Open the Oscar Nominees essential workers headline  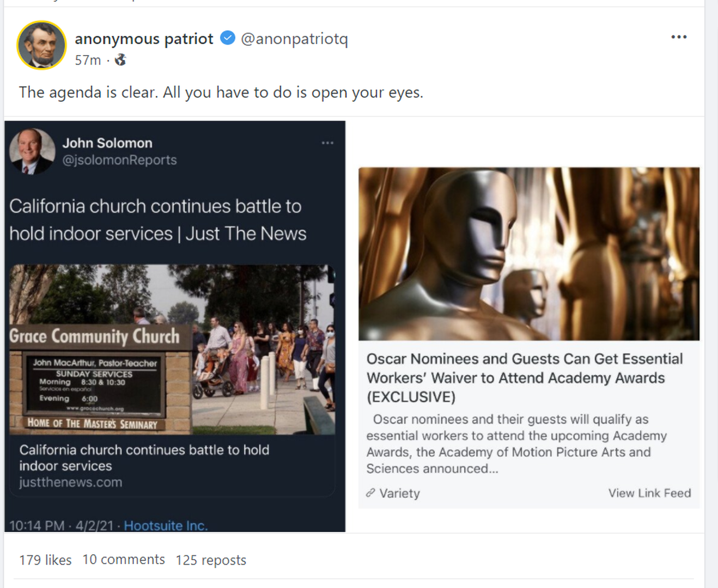click(524, 377)
